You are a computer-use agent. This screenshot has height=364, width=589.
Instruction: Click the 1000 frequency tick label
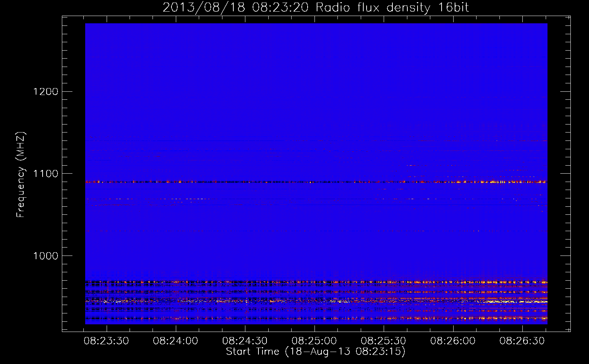[x=46, y=256]
